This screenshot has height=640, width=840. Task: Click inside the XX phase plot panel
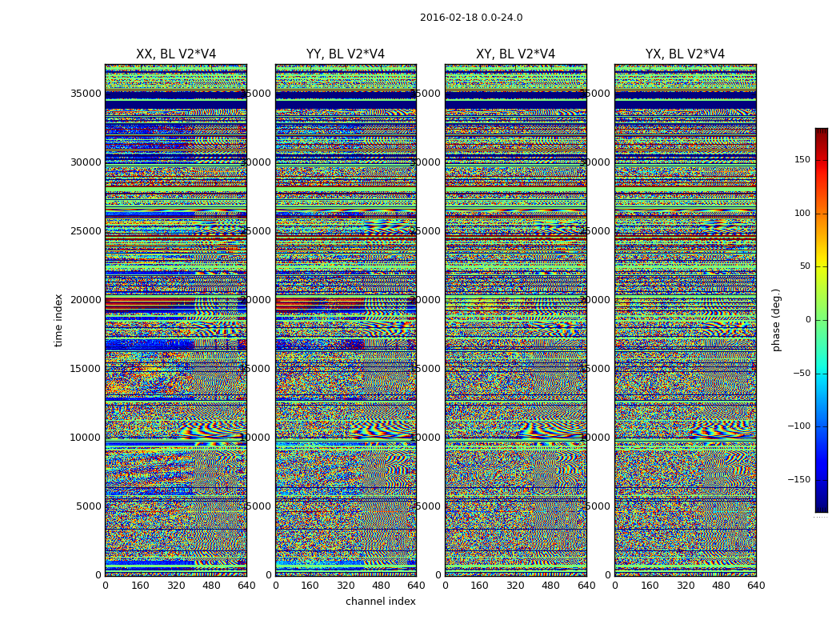click(x=175, y=320)
